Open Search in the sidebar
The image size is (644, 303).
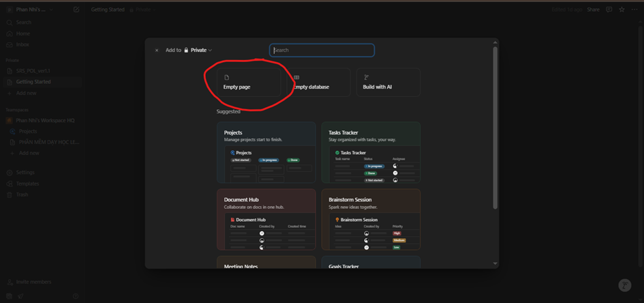(x=24, y=23)
